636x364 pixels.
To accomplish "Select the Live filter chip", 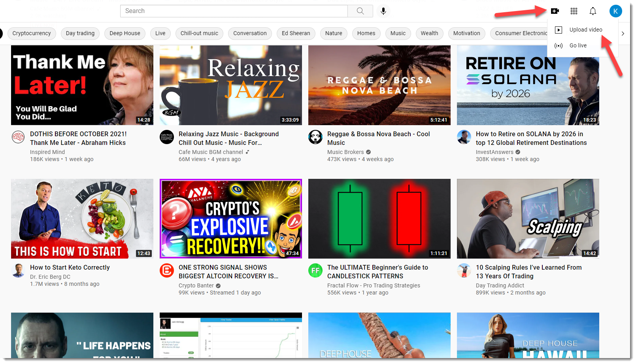I will point(160,33).
